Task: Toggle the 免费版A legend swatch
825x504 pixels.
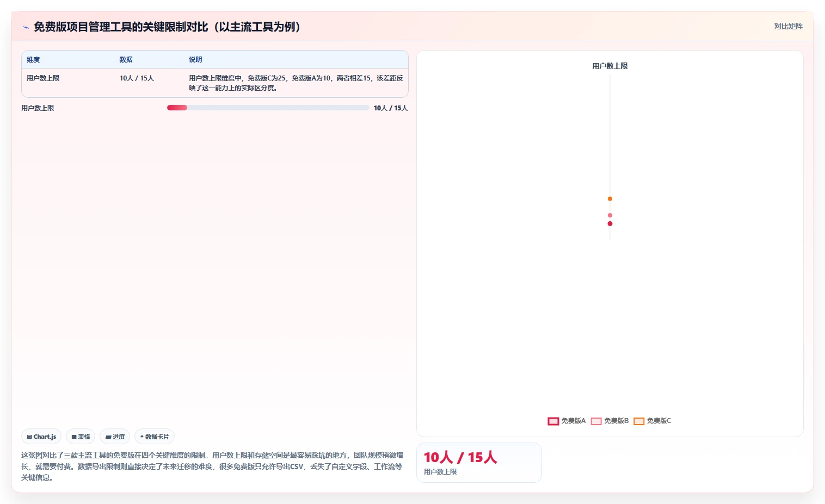Action: 553,421
